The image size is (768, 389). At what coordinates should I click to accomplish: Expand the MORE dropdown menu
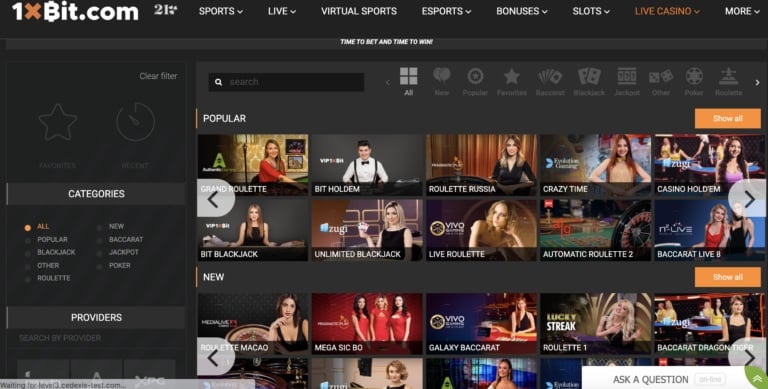(x=742, y=11)
